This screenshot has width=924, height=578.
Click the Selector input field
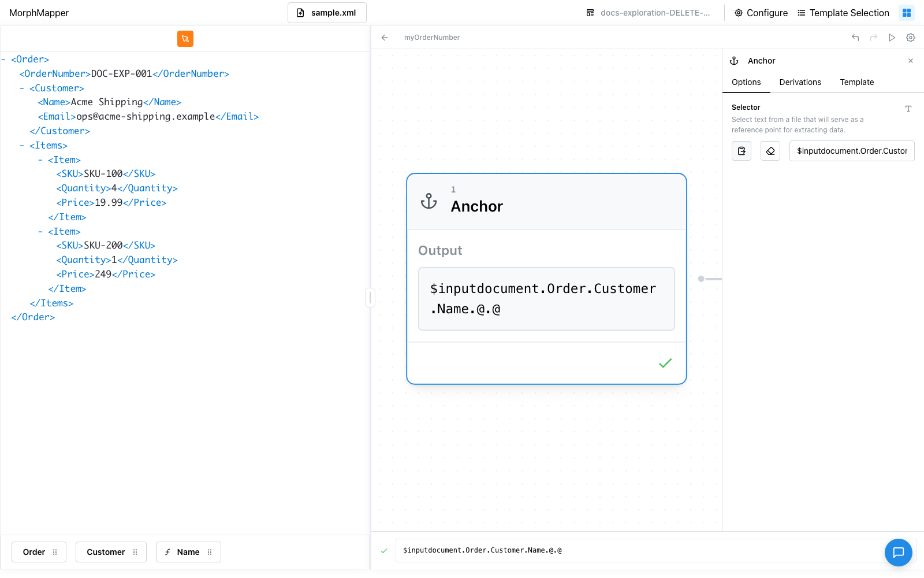tap(852, 151)
